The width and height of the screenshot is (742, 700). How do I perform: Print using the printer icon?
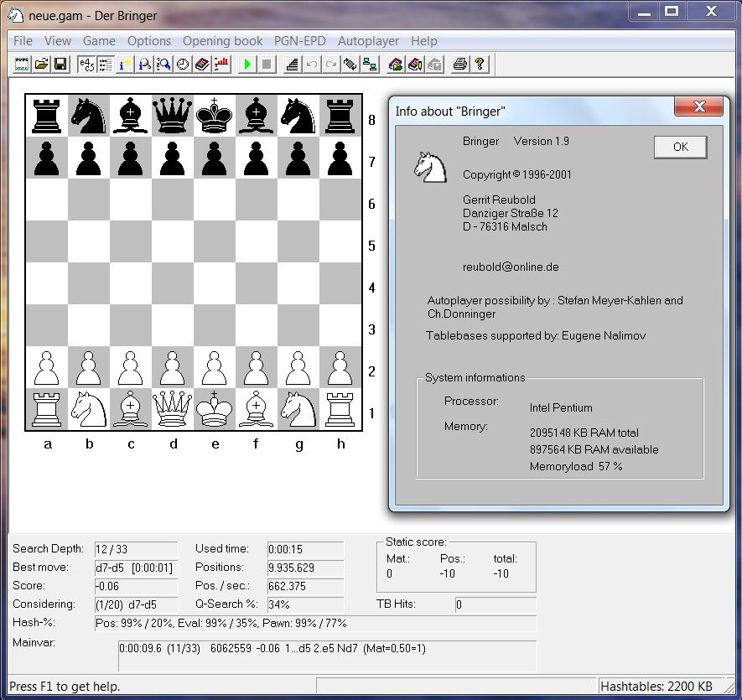tap(460, 64)
